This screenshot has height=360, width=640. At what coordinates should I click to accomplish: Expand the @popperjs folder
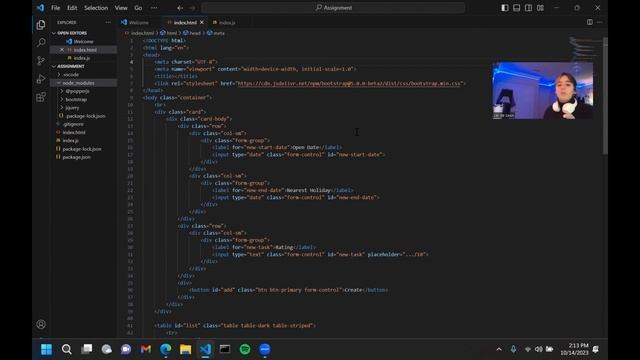pyautogui.click(x=62, y=91)
